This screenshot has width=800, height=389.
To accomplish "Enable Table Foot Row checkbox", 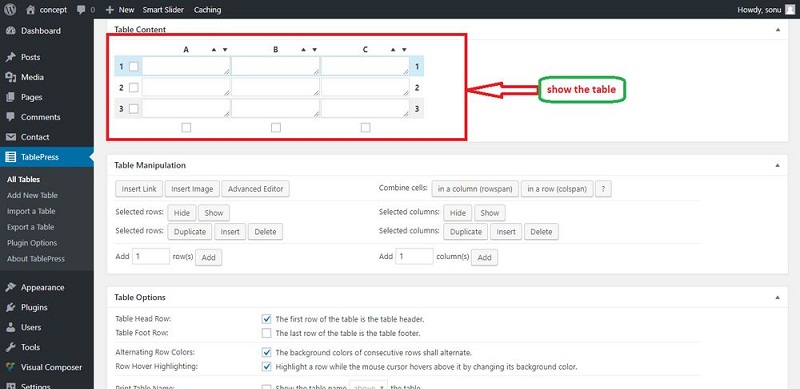I will click(266, 333).
